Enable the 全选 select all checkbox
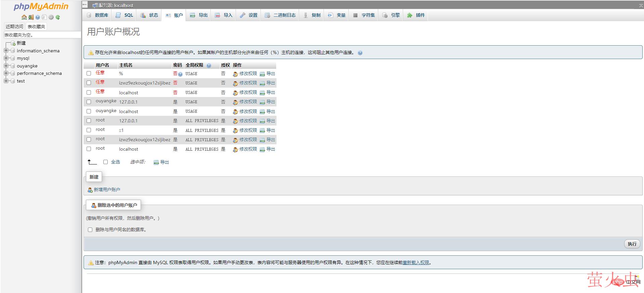This screenshot has height=293, width=644. click(x=105, y=162)
